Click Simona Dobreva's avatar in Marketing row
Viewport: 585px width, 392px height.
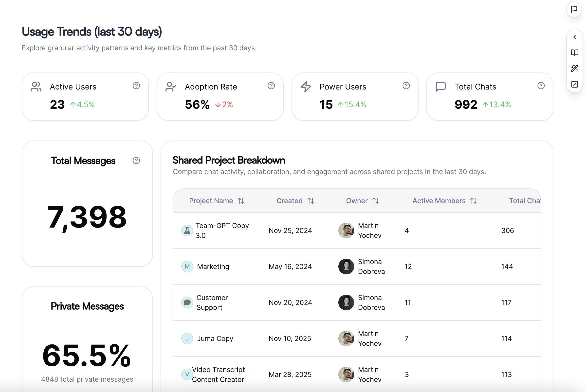tap(346, 267)
